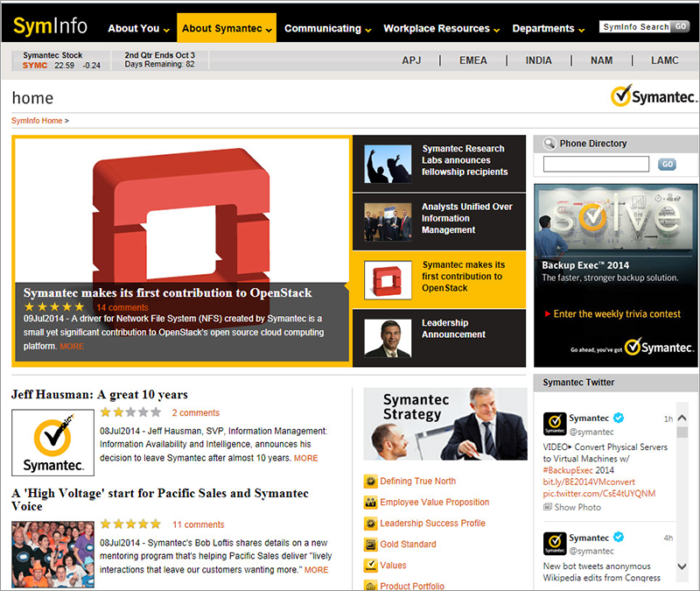The image size is (700, 591).
Task: Click GO button in SymInfo Search
Action: pos(681,27)
